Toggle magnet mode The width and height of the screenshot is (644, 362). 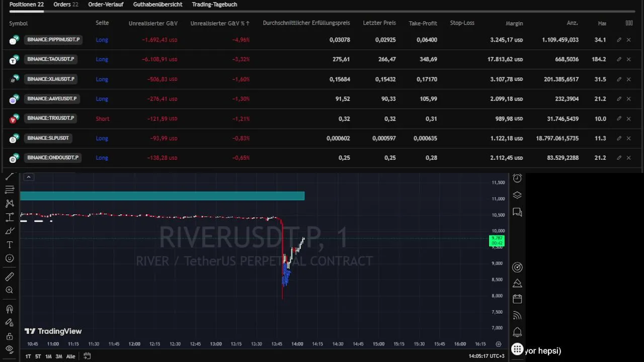(10, 309)
